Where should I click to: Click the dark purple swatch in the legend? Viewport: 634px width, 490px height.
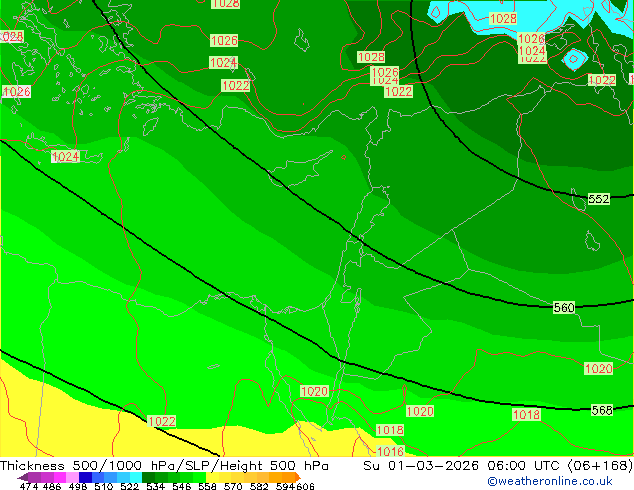click(x=23, y=477)
